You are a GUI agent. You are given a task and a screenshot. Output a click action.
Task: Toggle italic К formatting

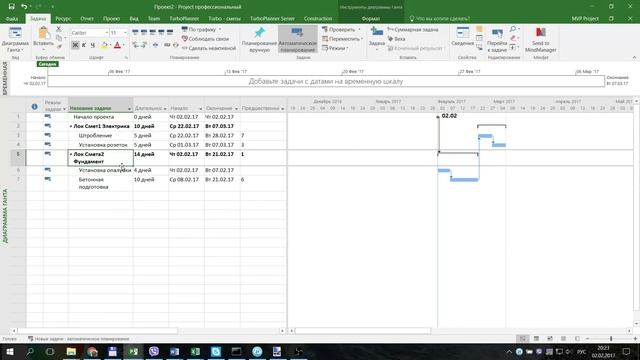84,45
